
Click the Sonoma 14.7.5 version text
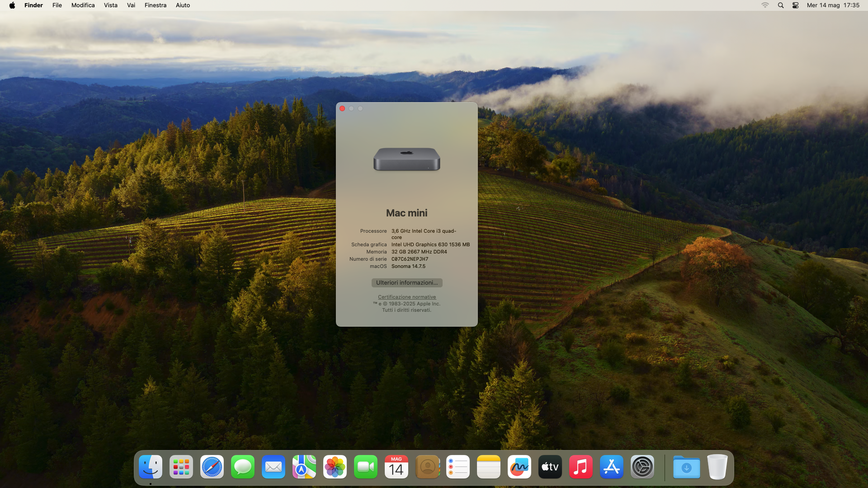(x=408, y=267)
